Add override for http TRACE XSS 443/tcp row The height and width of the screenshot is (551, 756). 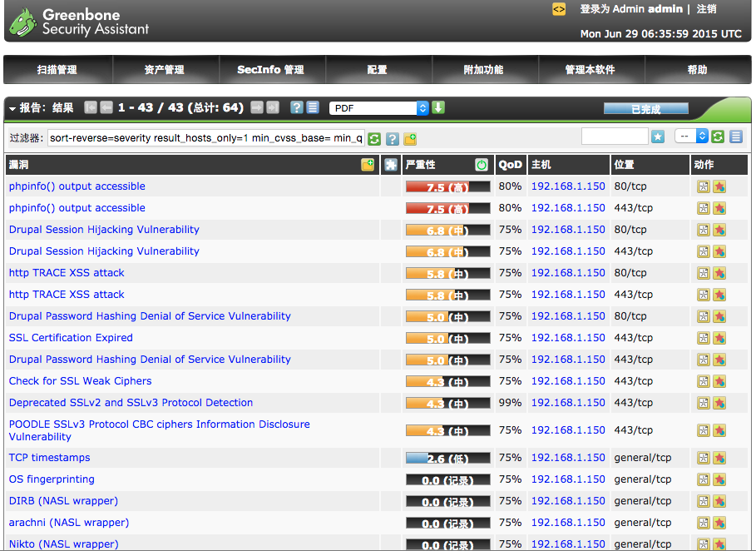(719, 295)
